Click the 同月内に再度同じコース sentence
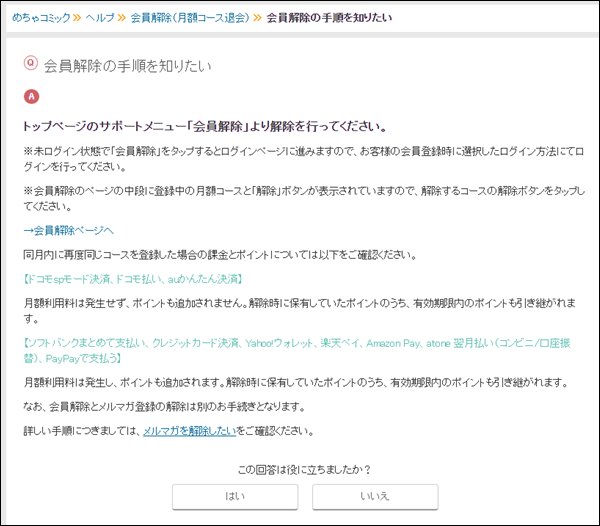Image resolution: width=600 pixels, height=526 pixels. click(220, 255)
